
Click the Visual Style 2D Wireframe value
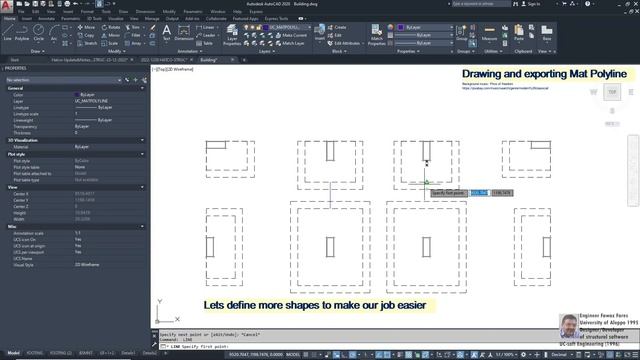(87, 265)
